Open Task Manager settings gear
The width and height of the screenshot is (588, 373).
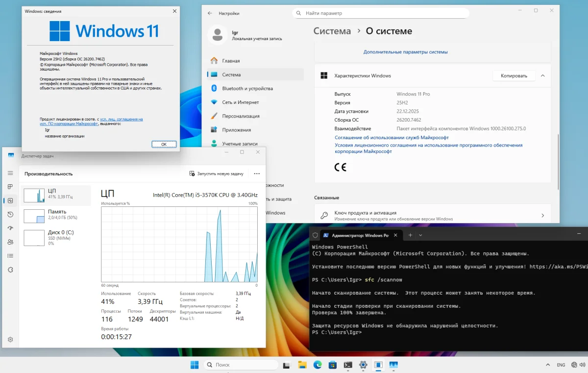coord(10,339)
